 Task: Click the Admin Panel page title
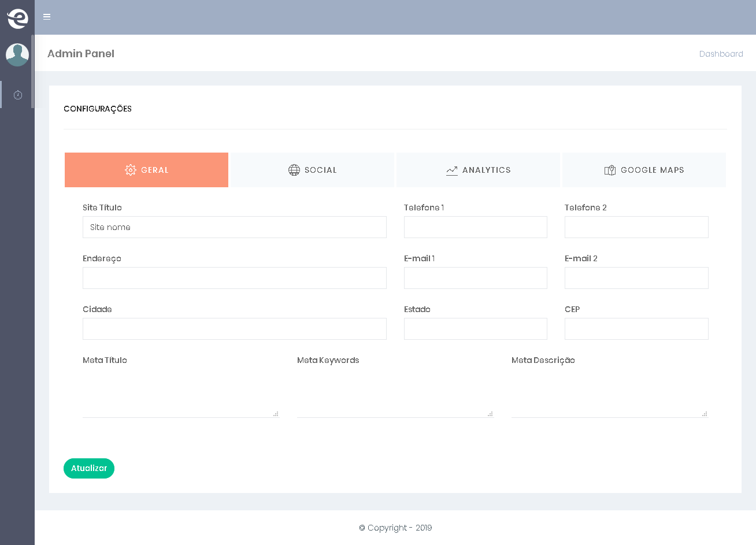(x=81, y=54)
